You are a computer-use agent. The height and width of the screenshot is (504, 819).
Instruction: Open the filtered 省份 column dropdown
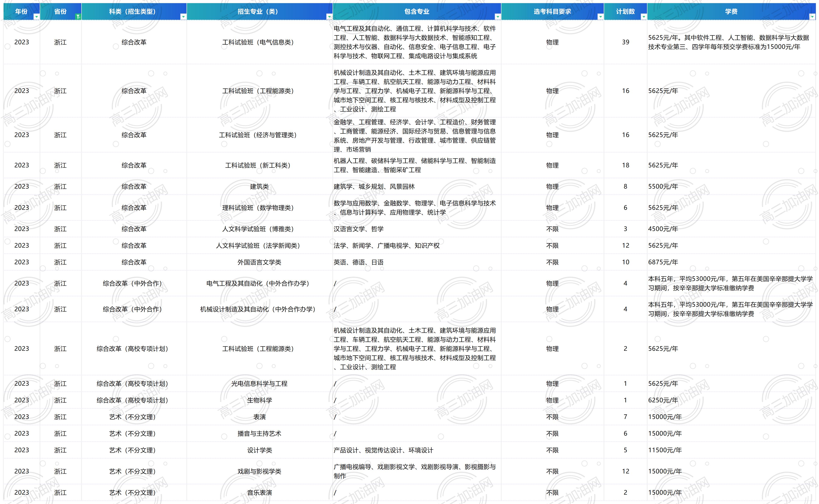(x=78, y=17)
